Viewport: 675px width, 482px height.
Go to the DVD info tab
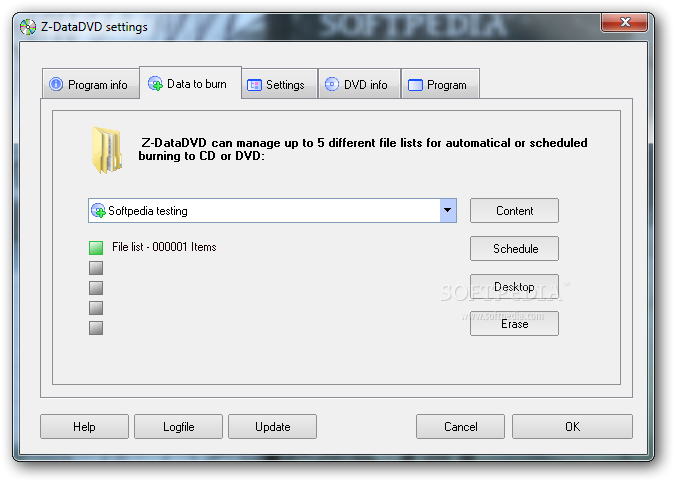(x=359, y=84)
